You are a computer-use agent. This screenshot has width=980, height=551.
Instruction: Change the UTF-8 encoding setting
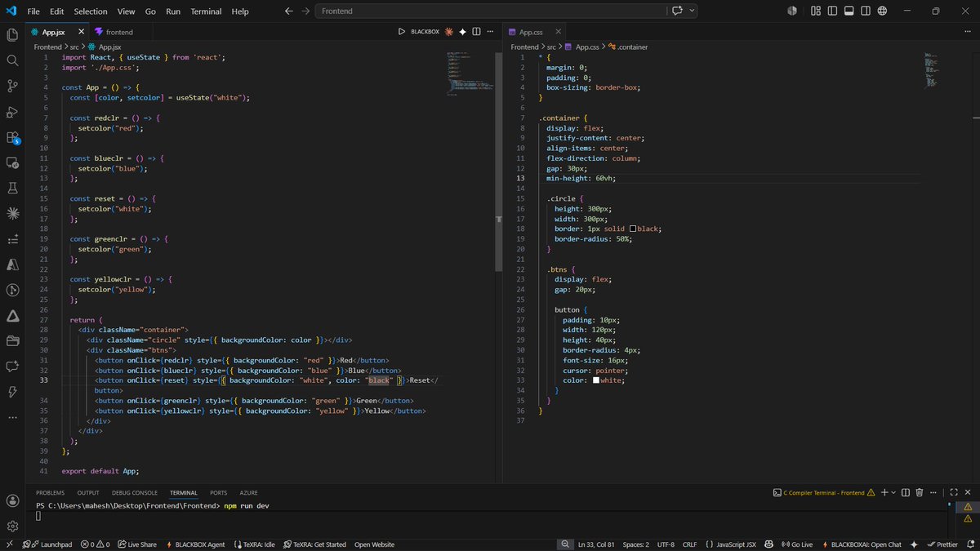(664, 544)
